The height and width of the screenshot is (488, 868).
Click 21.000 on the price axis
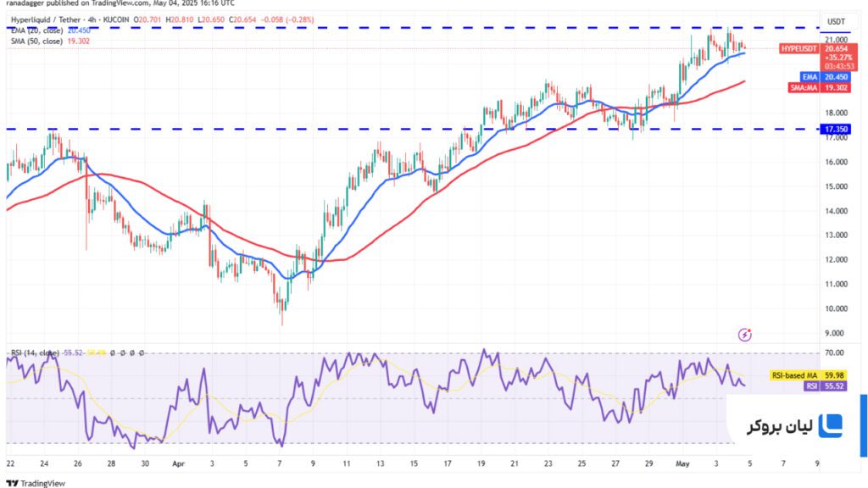coord(836,40)
